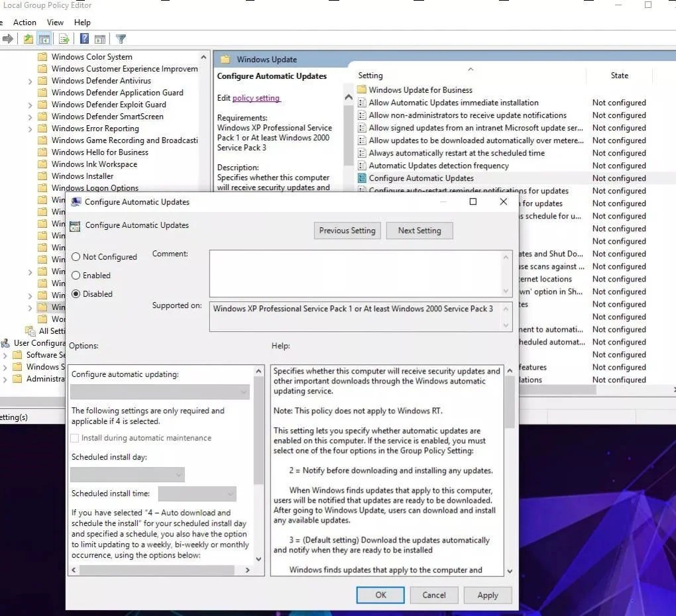Click the Forward arrow toolbar icon
Image resolution: width=676 pixels, height=616 pixels.
click(x=8, y=39)
